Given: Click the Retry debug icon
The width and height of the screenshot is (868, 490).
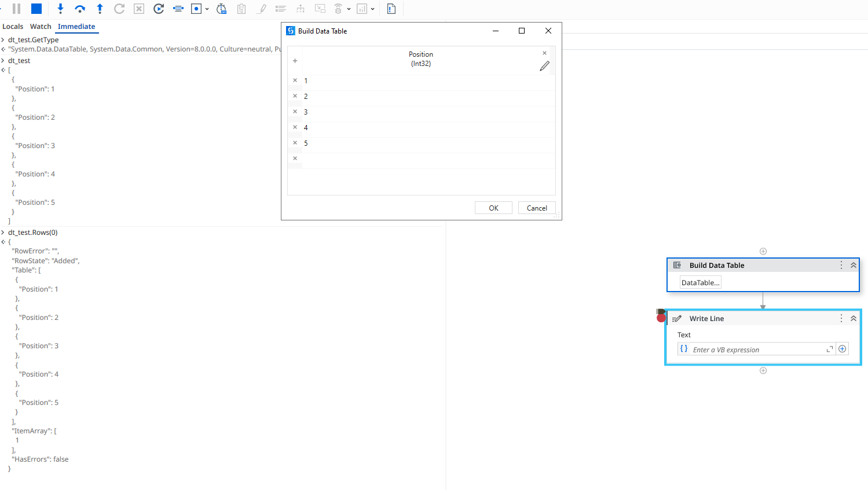Looking at the screenshot, I should click(x=119, y=8).
